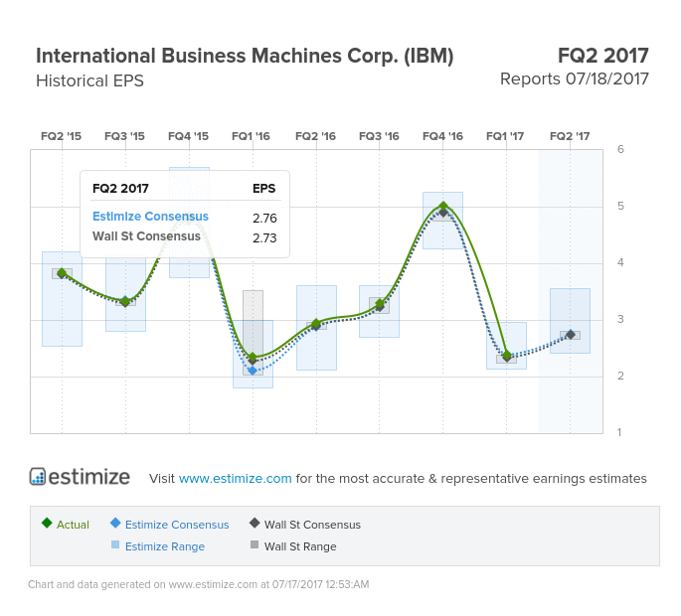Screen dimensions: 681x616
Task: Click the Wall St Range legend label
Action: pos(300,546)
